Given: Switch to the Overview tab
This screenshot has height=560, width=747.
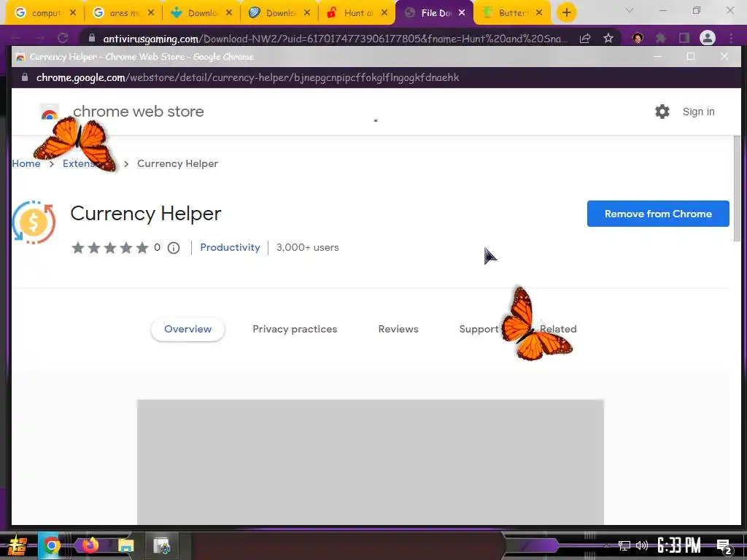Looking at the screenshot, I should coord(187,329).
